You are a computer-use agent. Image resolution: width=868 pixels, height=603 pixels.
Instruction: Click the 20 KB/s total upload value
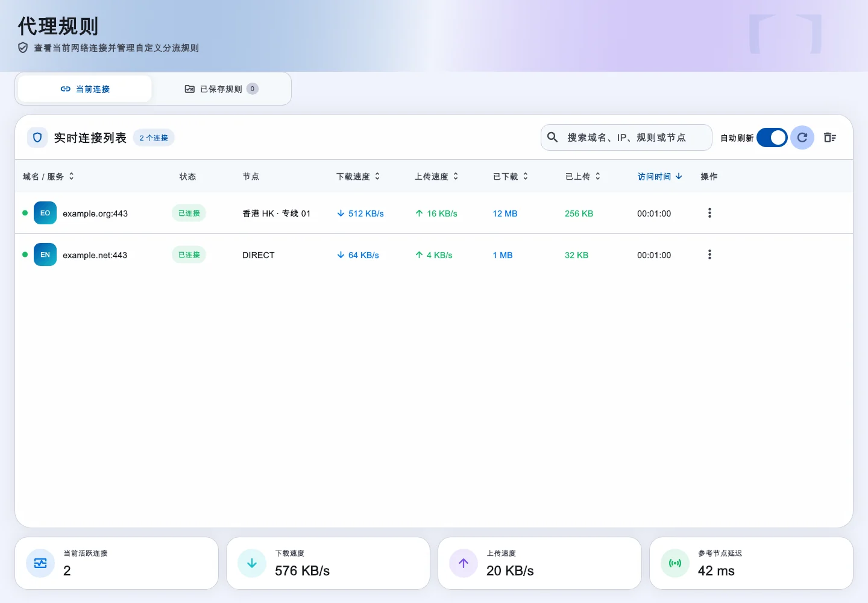tap(510, 570)
